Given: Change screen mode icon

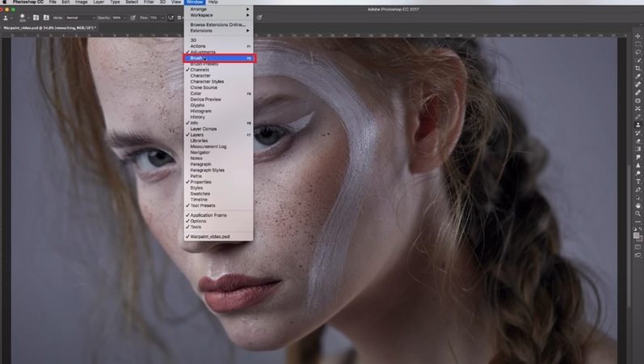Looking at the screenshot, I should 638,255.
